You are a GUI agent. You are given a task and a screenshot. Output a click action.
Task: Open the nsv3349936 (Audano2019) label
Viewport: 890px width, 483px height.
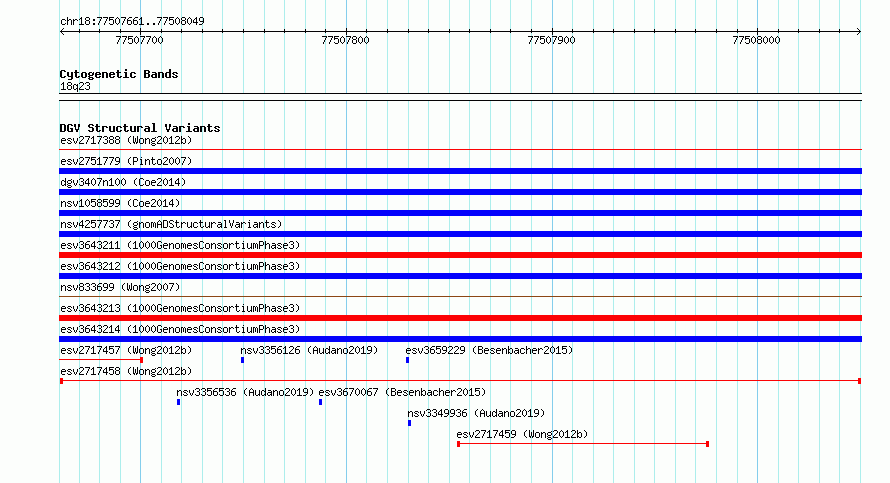coord(476,413)
